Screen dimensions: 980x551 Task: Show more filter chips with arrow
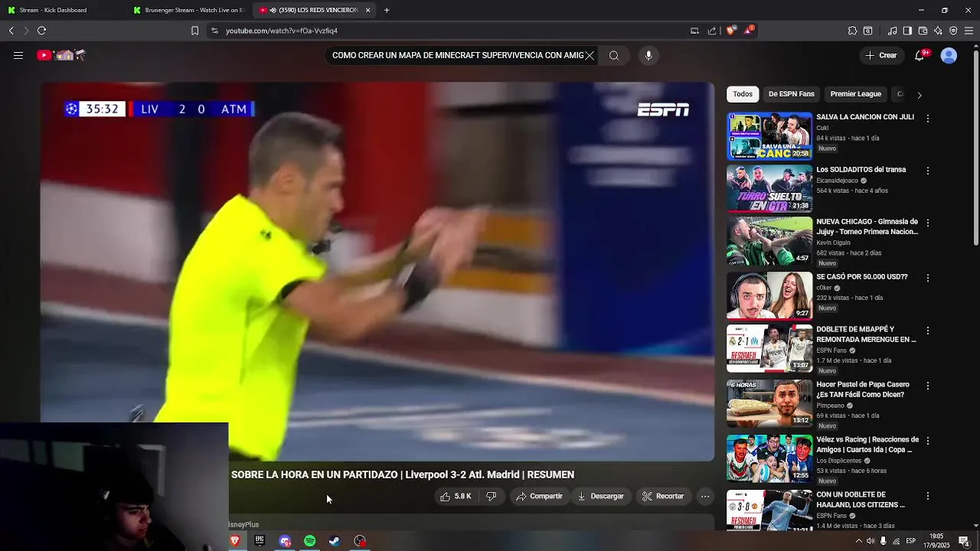(920, 95)
